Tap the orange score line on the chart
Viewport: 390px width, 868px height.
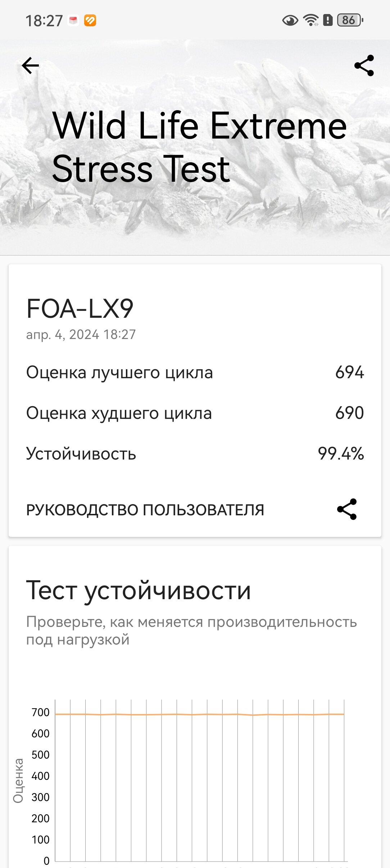[199, 714]
